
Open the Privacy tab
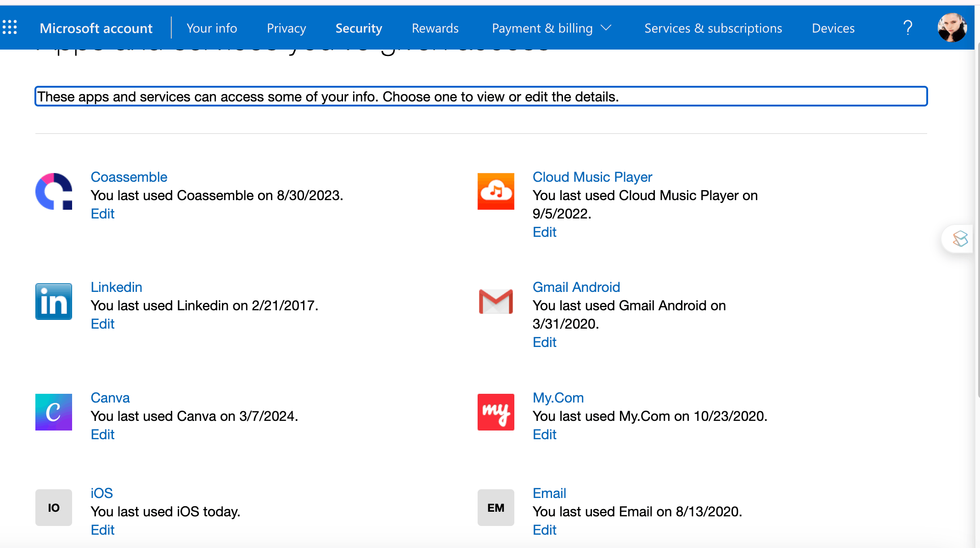(287, 28)
